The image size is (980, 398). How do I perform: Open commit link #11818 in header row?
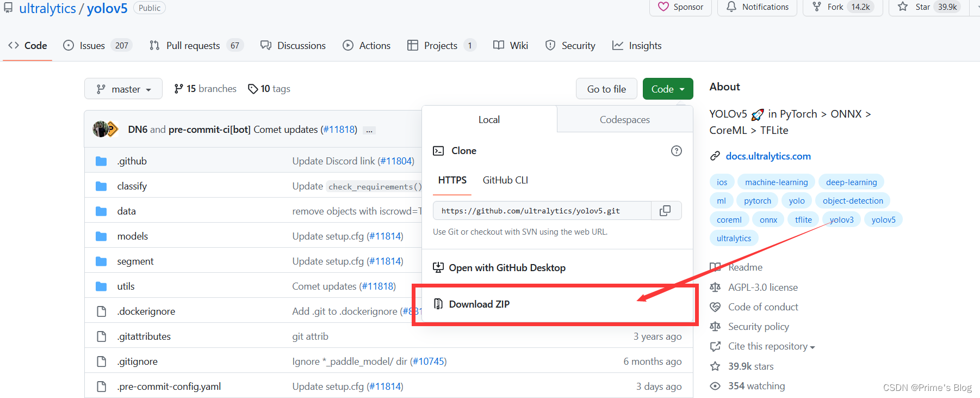(339, 130)
